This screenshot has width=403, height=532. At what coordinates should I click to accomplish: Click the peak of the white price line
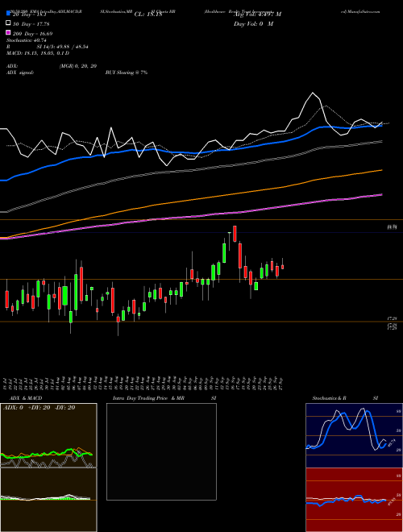click(x=313, y=93)
